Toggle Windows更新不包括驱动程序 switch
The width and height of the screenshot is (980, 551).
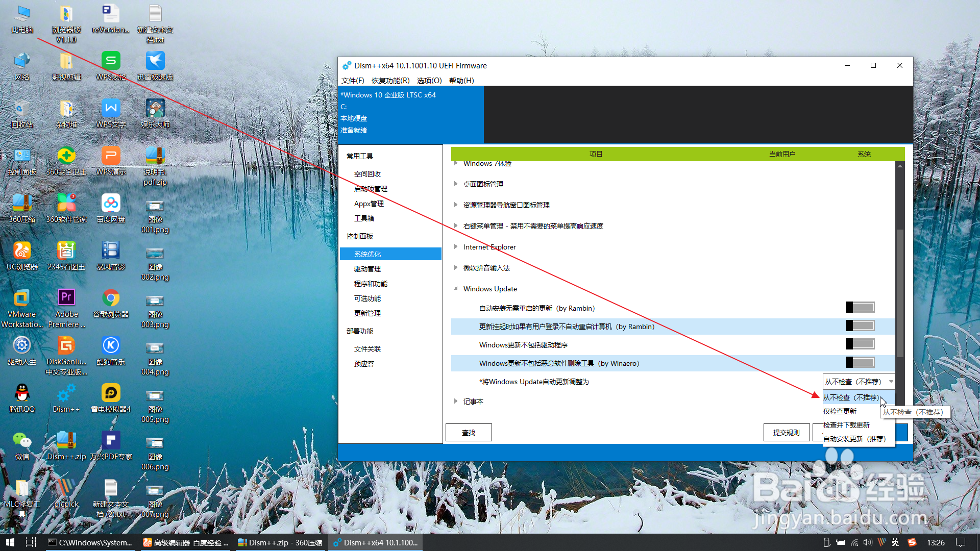(x=860, y=344)
